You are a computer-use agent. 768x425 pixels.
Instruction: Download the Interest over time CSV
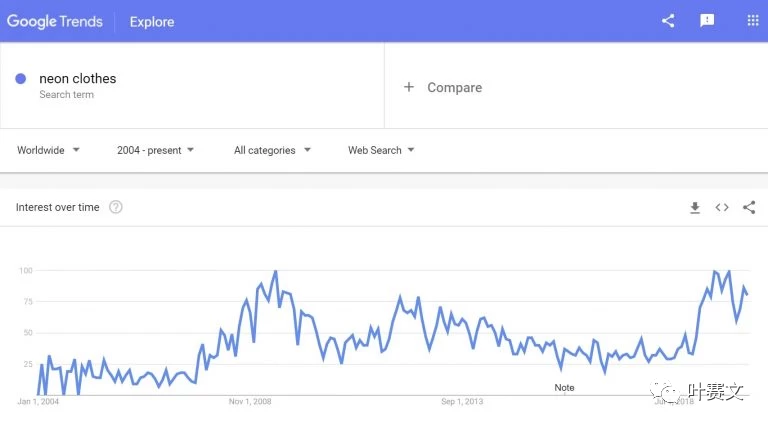click(x=695, y=208)
